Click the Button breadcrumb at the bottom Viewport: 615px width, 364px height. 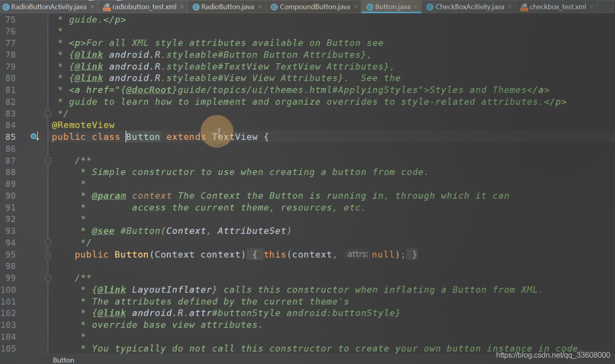(x=64, y=360)
